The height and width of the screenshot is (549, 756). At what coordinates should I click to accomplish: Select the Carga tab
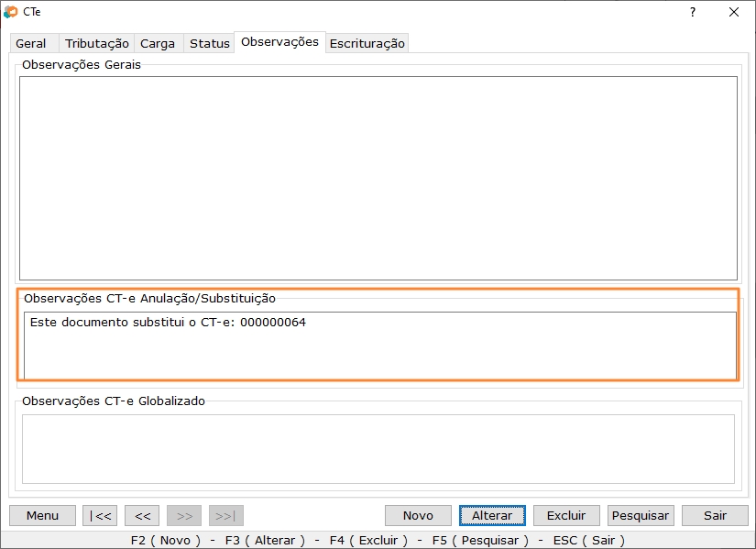158,43
